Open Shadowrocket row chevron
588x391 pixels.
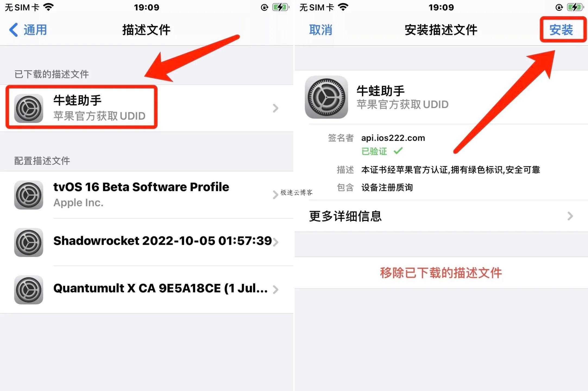(275, 242)
